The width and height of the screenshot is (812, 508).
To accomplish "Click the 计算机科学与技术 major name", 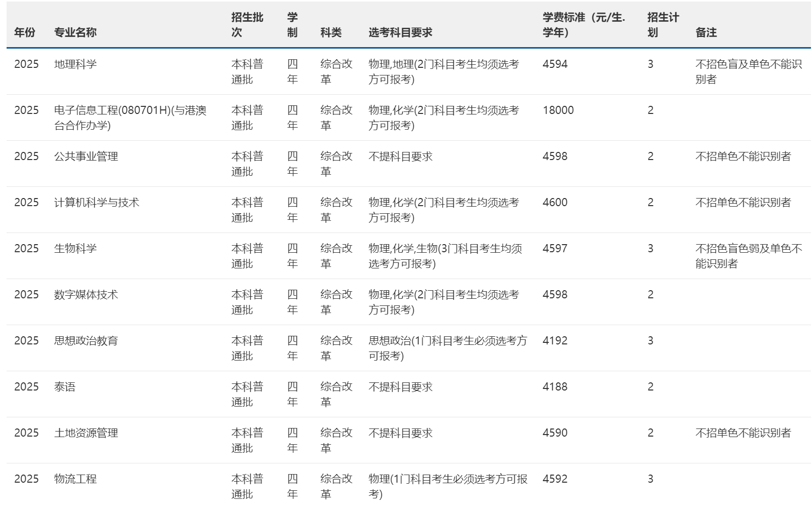I will (96, 203).
